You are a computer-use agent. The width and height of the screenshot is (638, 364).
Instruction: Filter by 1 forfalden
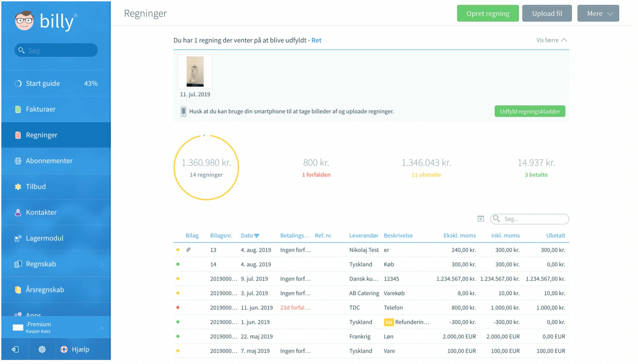316,175
